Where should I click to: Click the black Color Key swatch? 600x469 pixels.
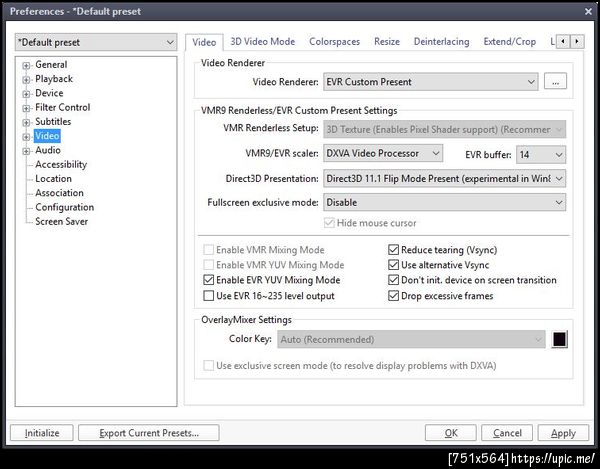pyautogui.click(x=559, y=339)
